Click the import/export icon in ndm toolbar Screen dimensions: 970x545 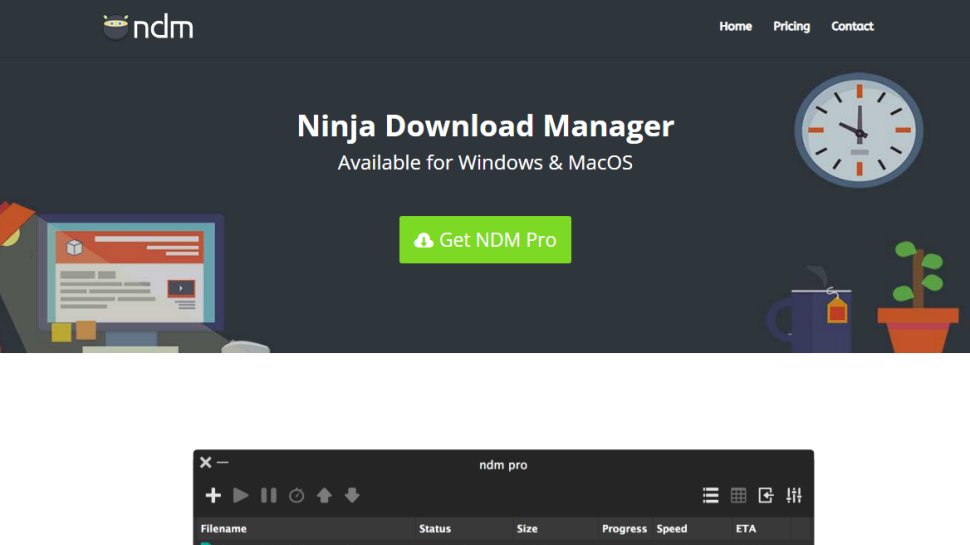(766, 495)
